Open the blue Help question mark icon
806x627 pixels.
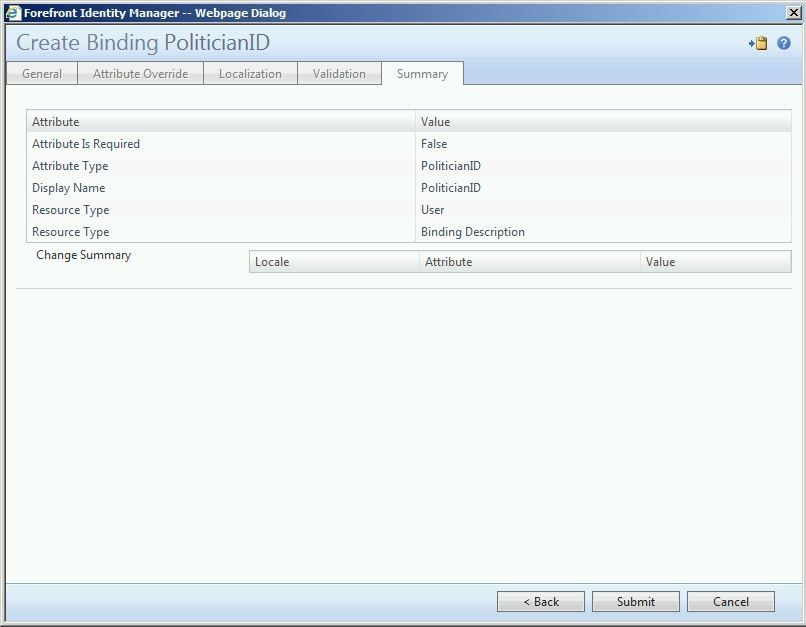click(x=783, y=43)
